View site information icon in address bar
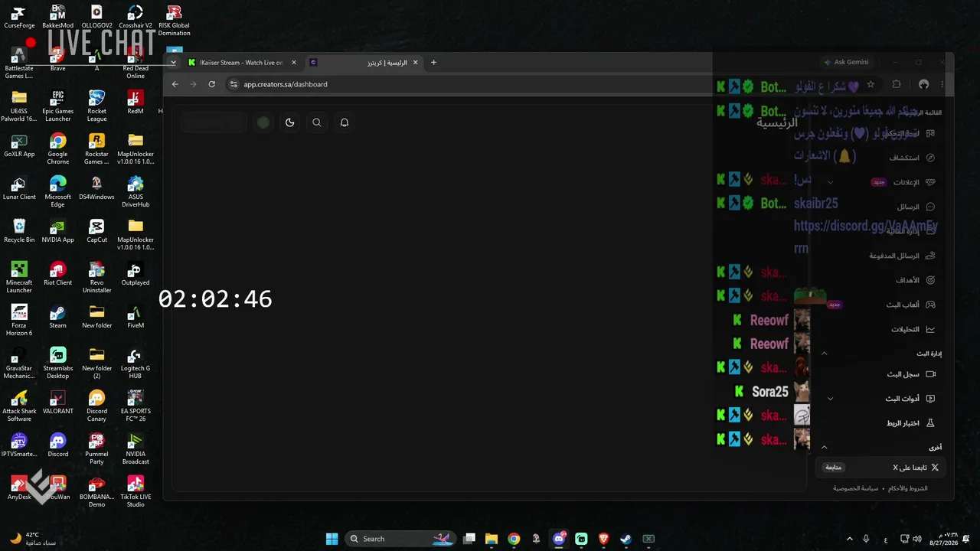Viewport: 980px width, 551px height. point(234,84)
